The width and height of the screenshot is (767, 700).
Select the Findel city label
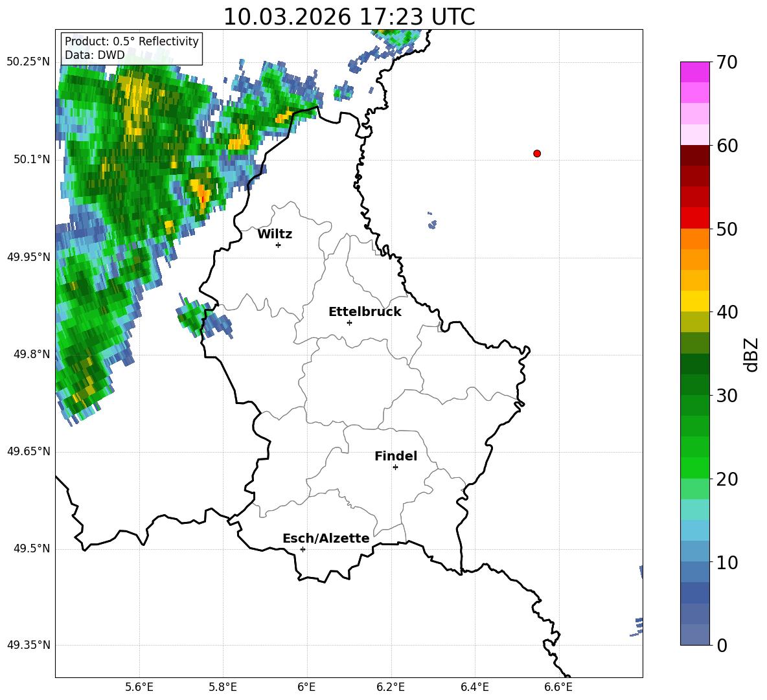point(396,456)
